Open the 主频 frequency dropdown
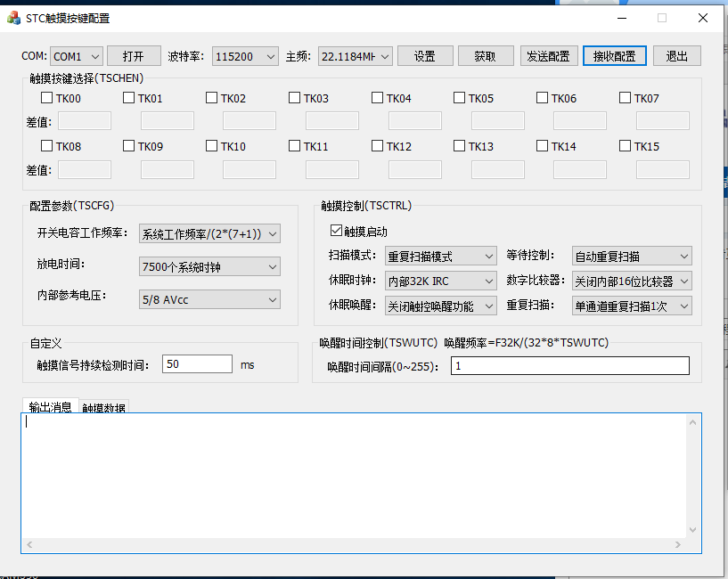Image resolution: width=728 pixels, height=579 pixels. tap(355, 56)
